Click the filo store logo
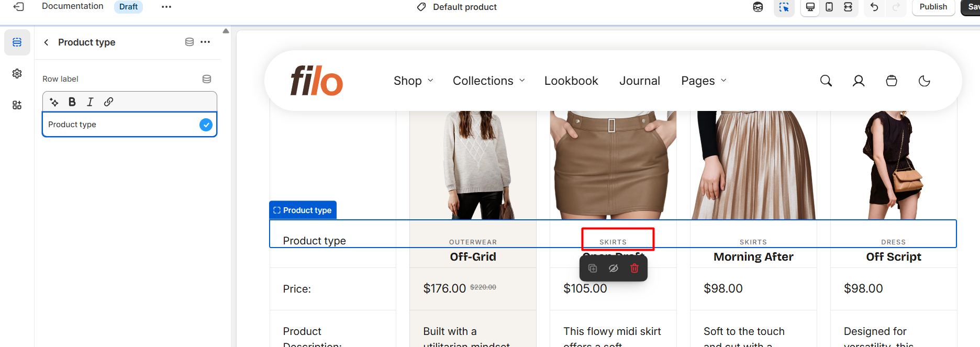The width and height of the screenshot is (980, 347). click(317, 81)
